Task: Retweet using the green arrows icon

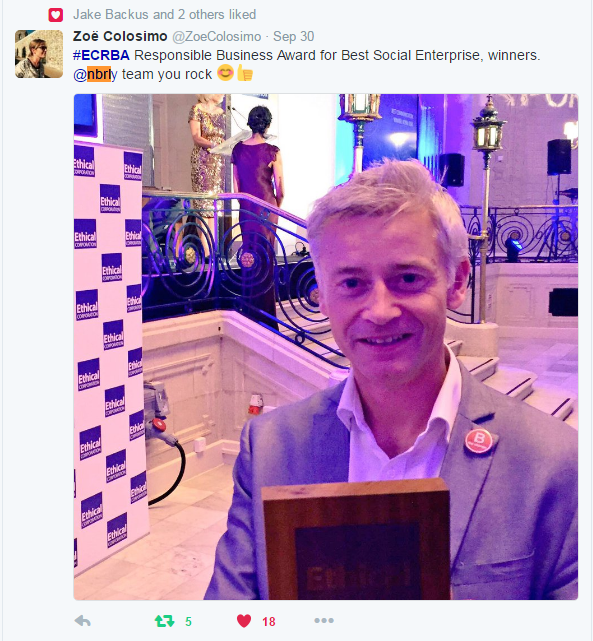Action: point(164,621)
